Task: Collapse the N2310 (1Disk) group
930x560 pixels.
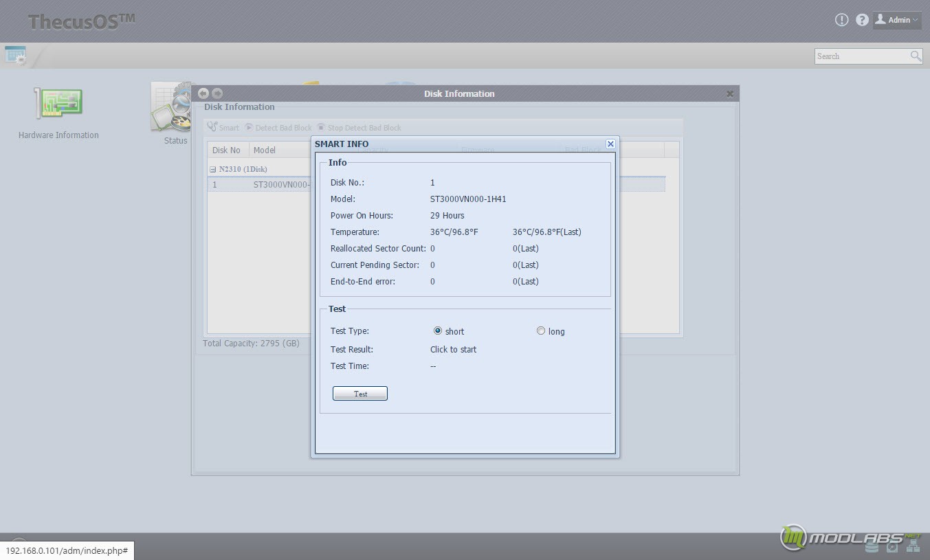Action: coord(213,169)
